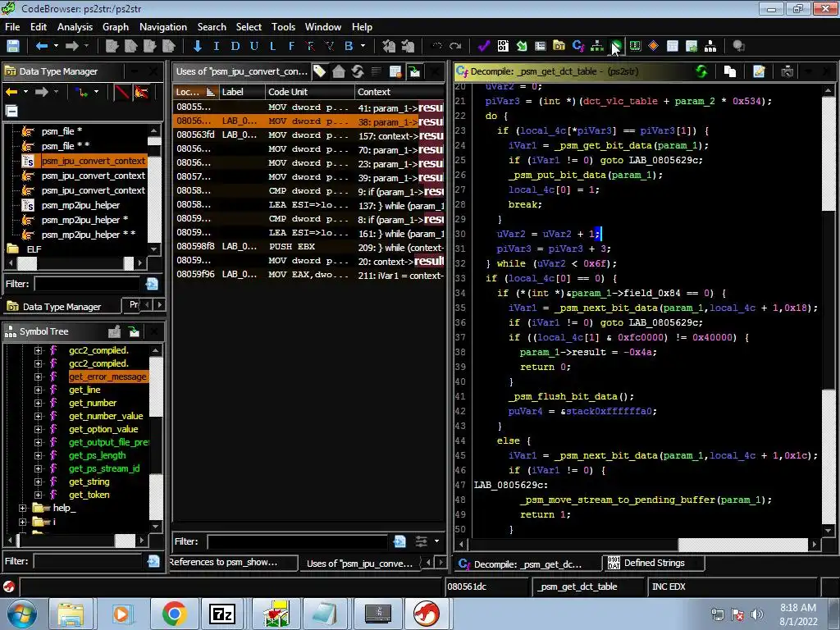Click the Data Type Manager filter field
The width and height of the screenshot is (840, 630).
(x=87, y=283)
